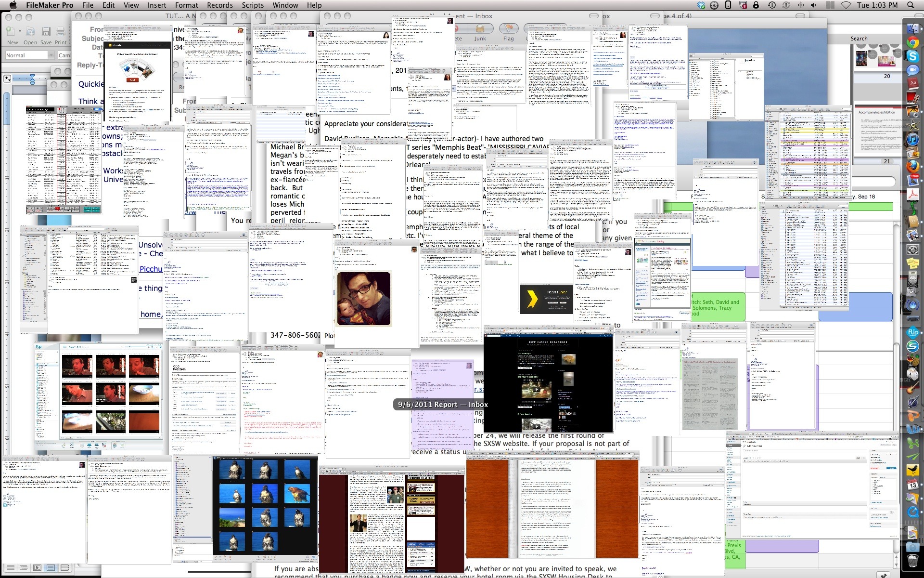This screenshot has width=924, height=578.
Task: Open the Records menu
Action: click(x=219, y=5)
